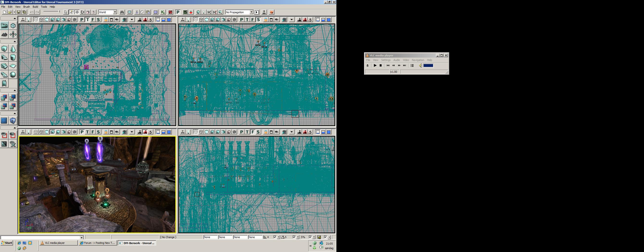Show all hidden actors
This screenshot has width=644, height=252.
click(x=13, y=144)
